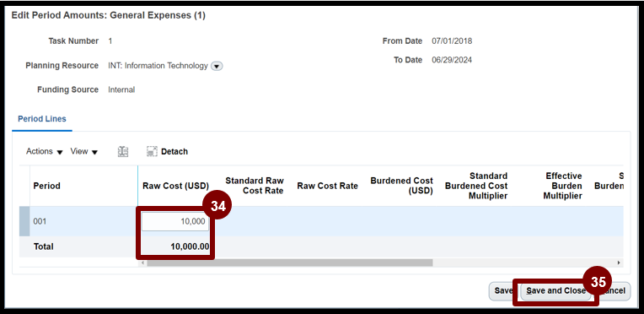The image size is (644, 314).
Task: Click the scrollbar right arrow
Action: pyautogui.click(x=619, y=263)
